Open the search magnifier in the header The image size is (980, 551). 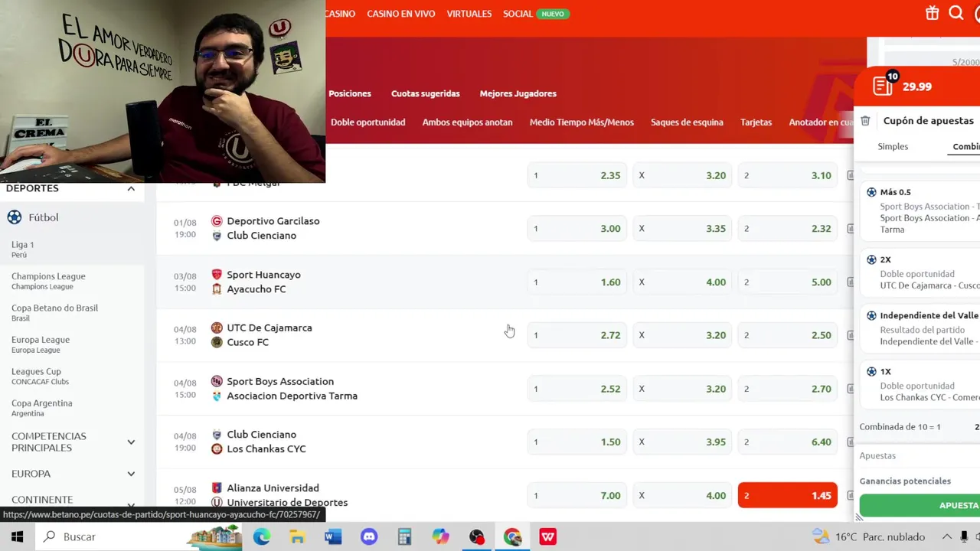click(956, 13)
